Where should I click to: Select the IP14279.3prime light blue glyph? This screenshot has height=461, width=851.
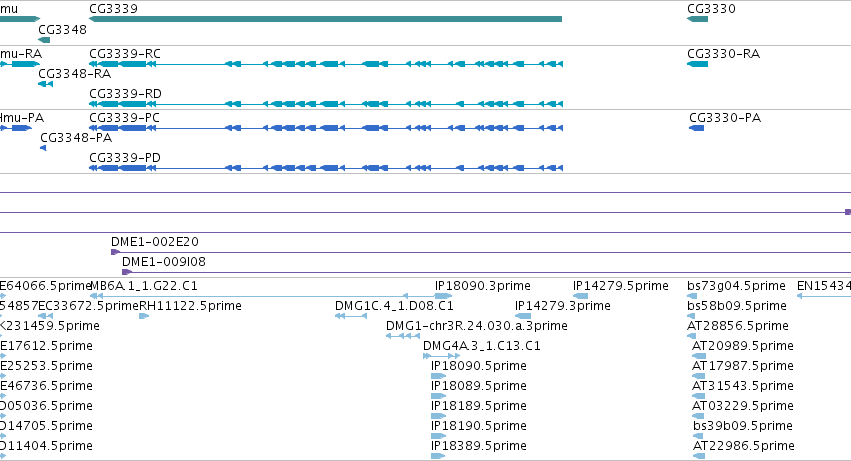523,316
